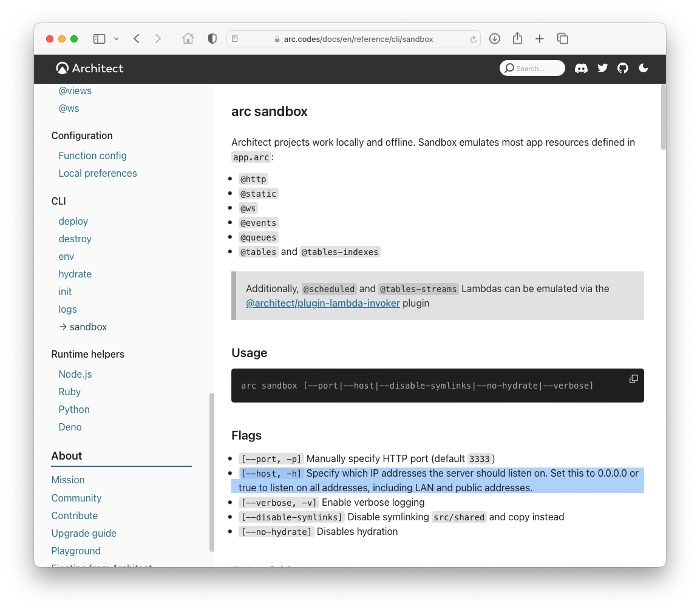Go to the env CLI reference
This screenshot has width=700, height=612.
(66, 257)
